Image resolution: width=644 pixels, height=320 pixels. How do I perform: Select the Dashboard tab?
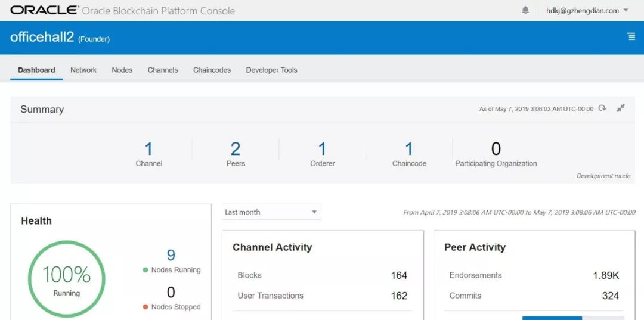pyautogui.click(x=36, y=70)
